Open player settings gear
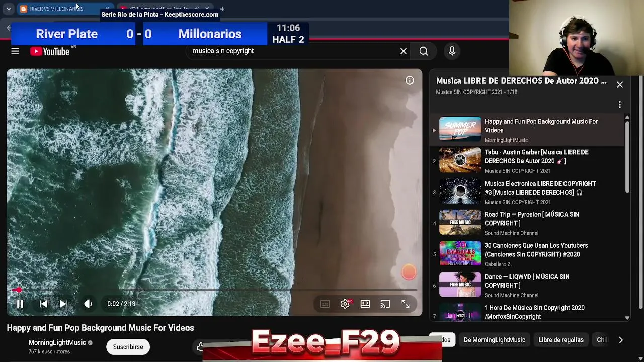The width and height of the screenshot is (644, 362). pos(345,304)
